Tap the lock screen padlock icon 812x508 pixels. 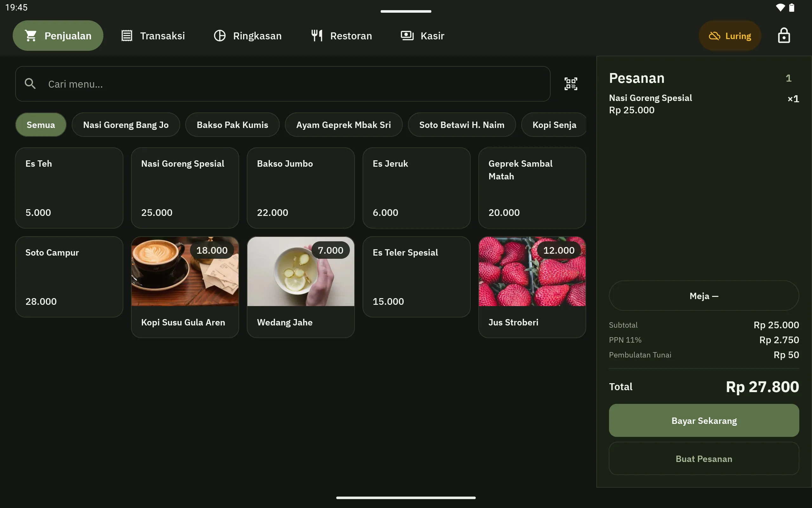784,35
